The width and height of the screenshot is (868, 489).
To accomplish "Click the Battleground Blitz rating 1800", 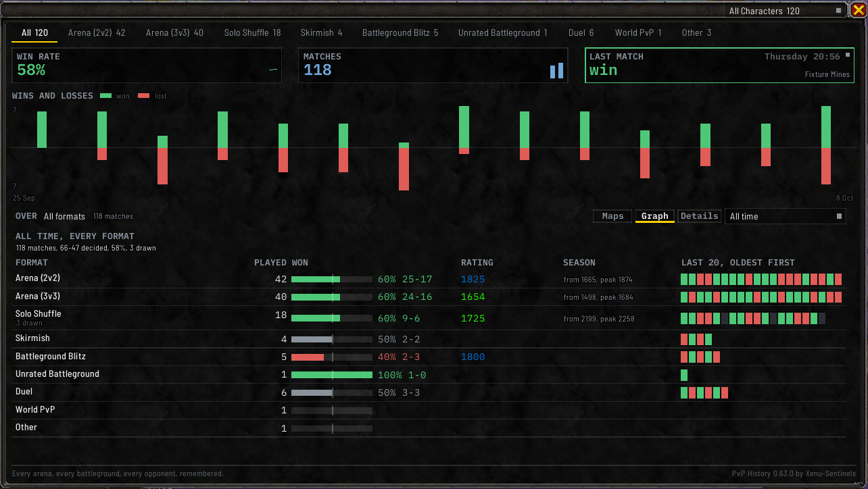I will (x=473, y=357).
